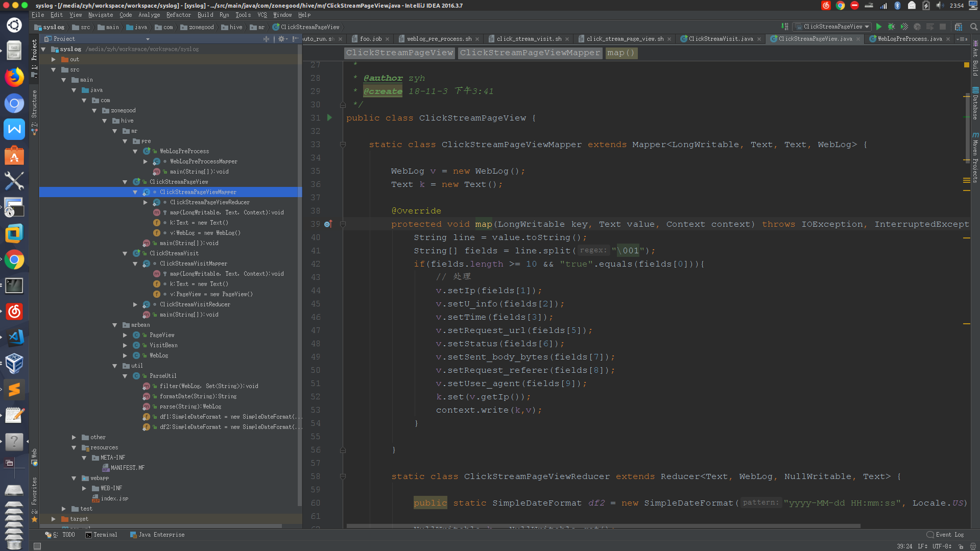
Task: Open terminal app in the dock
Action: click(x=14, y=285)
